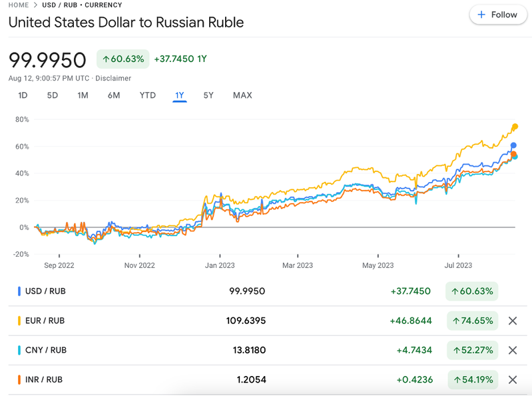Viewport: 532px width, 396px height.
Task: Show the YTD chart range
Action: coord(148,95)
